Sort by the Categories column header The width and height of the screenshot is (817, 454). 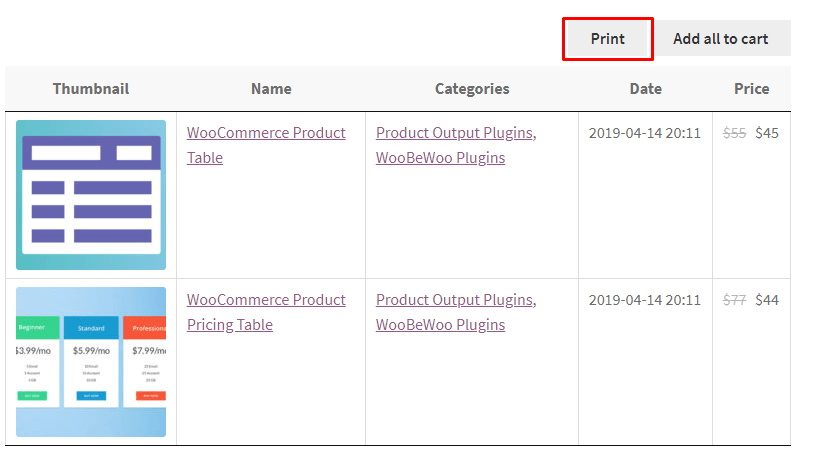click(472, 89)
